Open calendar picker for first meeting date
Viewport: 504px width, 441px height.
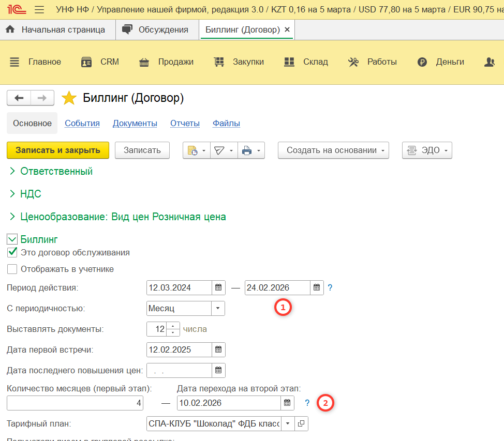218,350
